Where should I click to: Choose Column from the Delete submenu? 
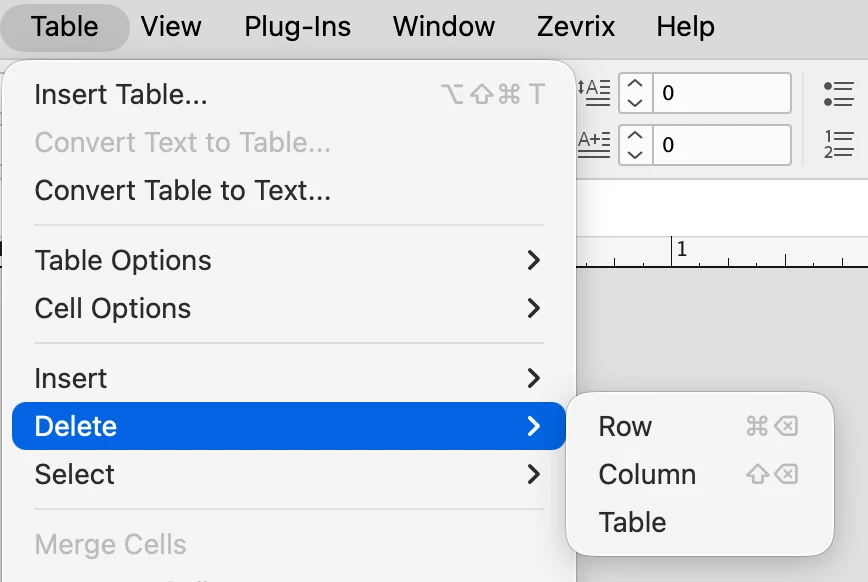[x=699, y=474]
